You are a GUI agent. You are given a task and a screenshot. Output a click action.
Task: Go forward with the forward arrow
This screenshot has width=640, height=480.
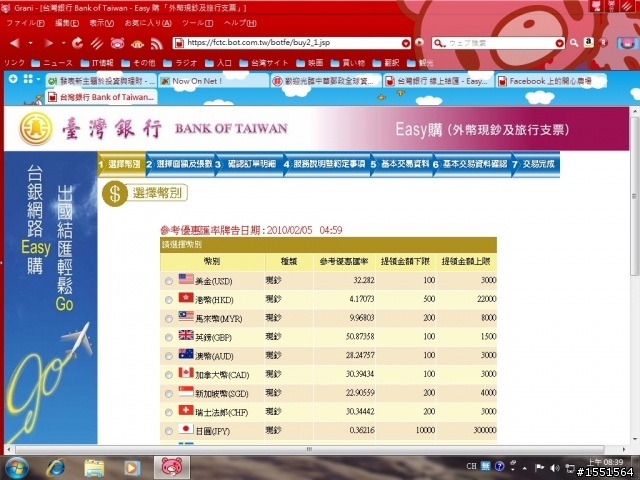click(x=49, y=43)
